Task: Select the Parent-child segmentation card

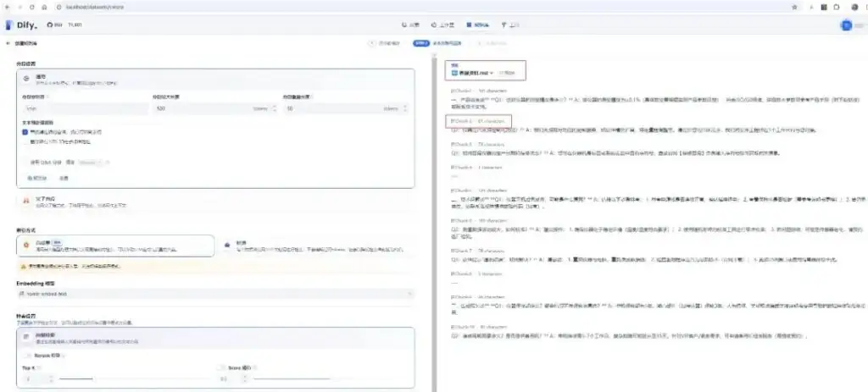Action: click(215, 202)
